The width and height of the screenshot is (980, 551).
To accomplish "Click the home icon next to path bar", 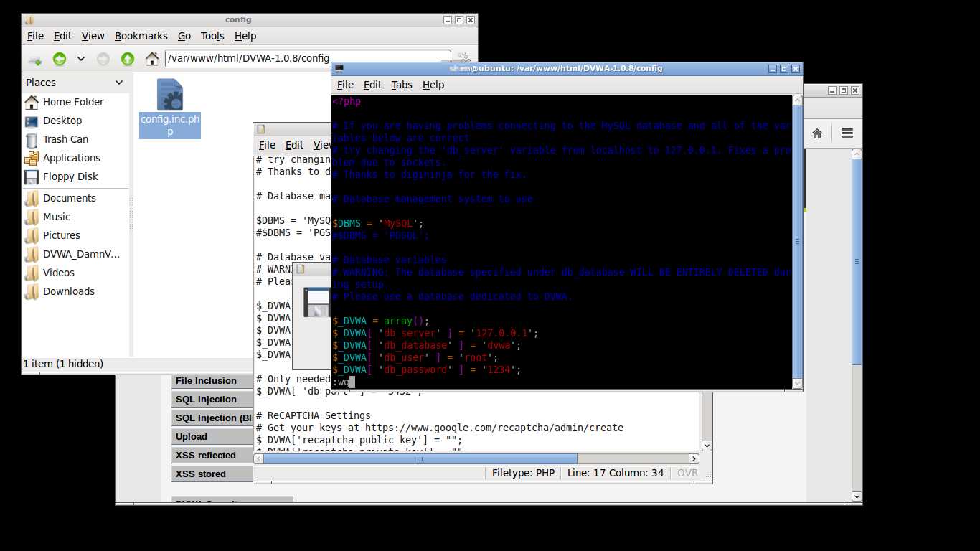I will 152,59.
